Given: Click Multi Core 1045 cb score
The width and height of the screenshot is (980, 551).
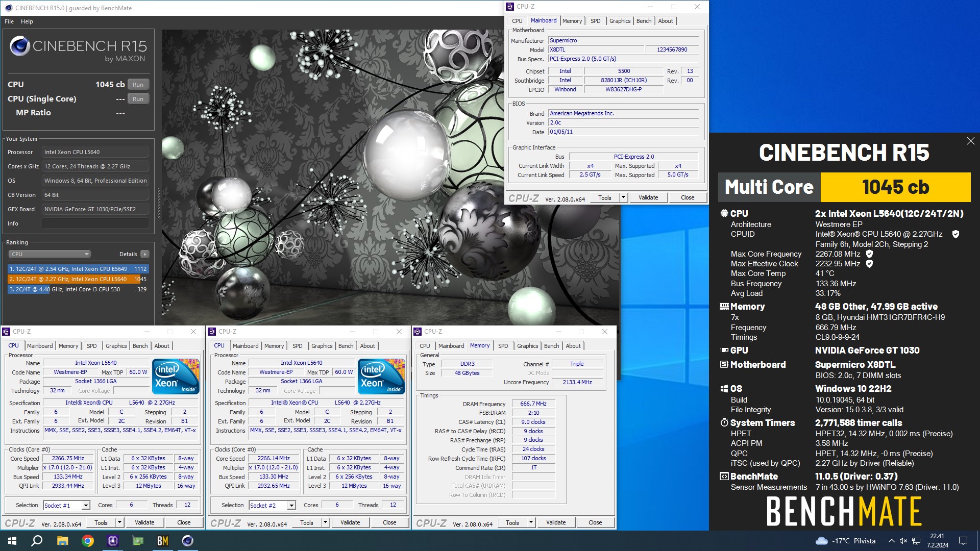Looking at the screenshot, I should click(x=895, y=187).
